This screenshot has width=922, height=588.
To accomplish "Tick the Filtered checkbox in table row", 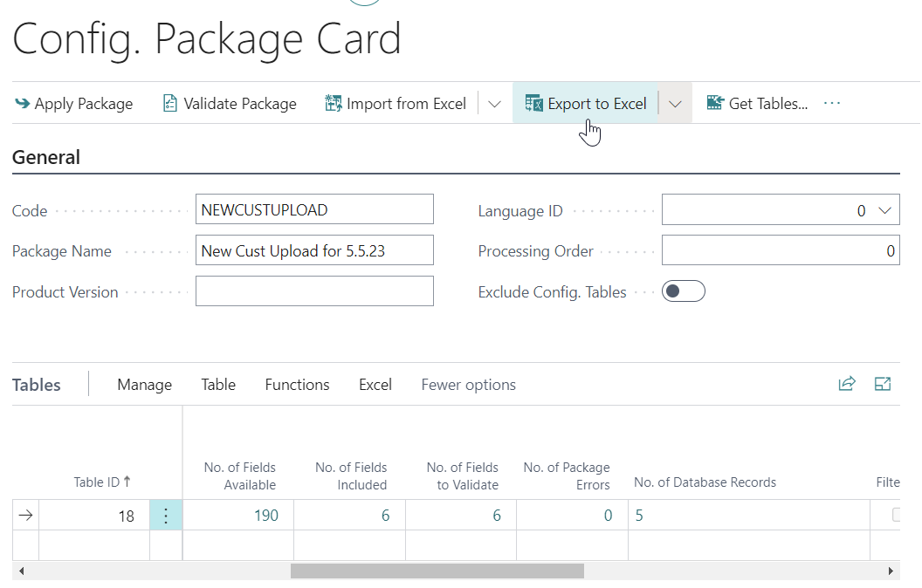I will (897, 515).
